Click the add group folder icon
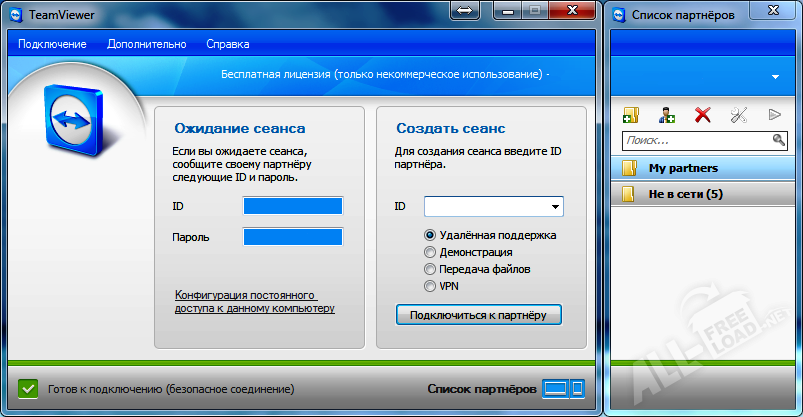 (x=631, y=115)
